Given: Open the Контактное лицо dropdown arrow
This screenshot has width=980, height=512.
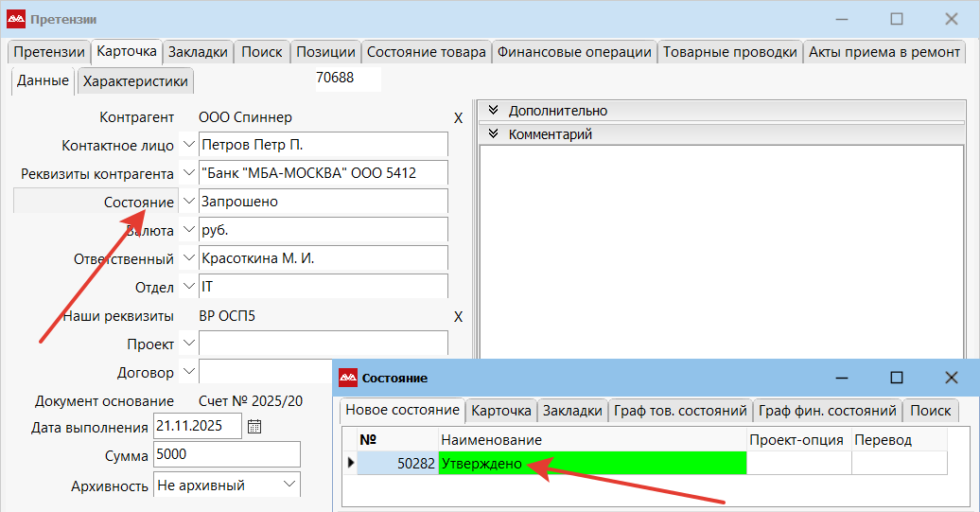Looking at the screenshot, I should pyautogui.click(x=187, y=145).
